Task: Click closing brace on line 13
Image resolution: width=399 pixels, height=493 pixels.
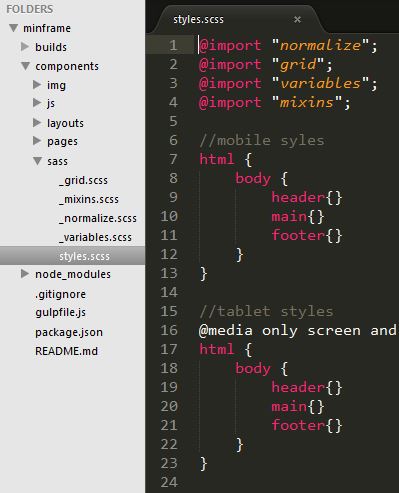Action: (204, 274)
